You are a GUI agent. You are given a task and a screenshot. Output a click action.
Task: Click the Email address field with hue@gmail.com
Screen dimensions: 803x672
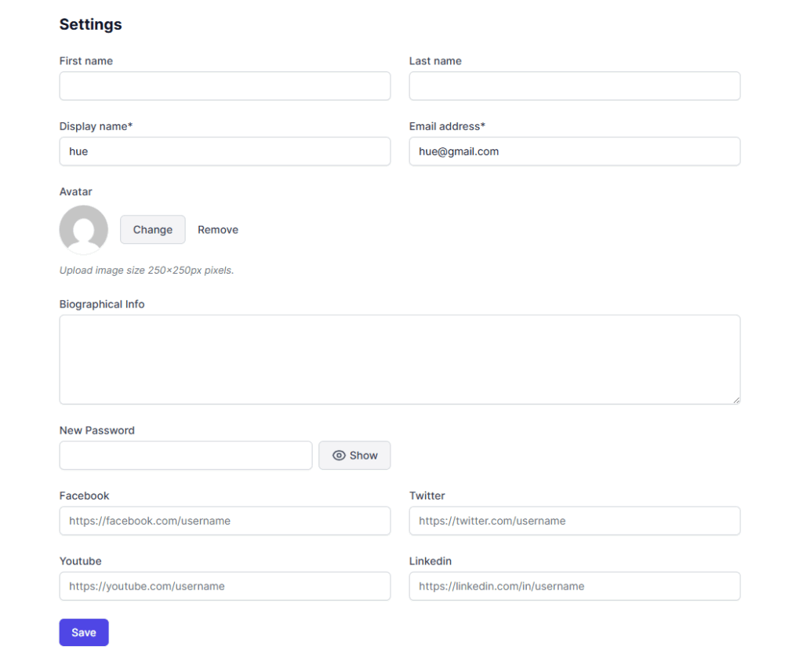click(x=575, y=151)
